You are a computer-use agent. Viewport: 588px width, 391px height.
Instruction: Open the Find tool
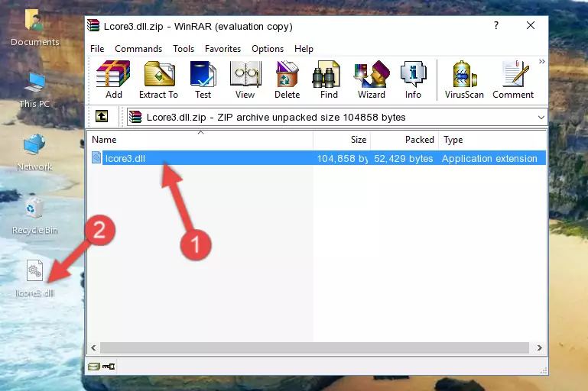click(329, 79)
